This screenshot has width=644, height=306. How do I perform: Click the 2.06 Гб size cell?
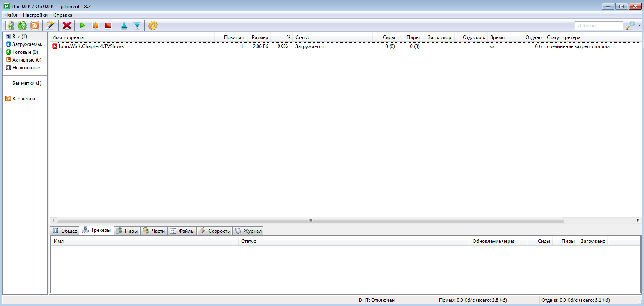pyautogui.click(x=260, y=46)
